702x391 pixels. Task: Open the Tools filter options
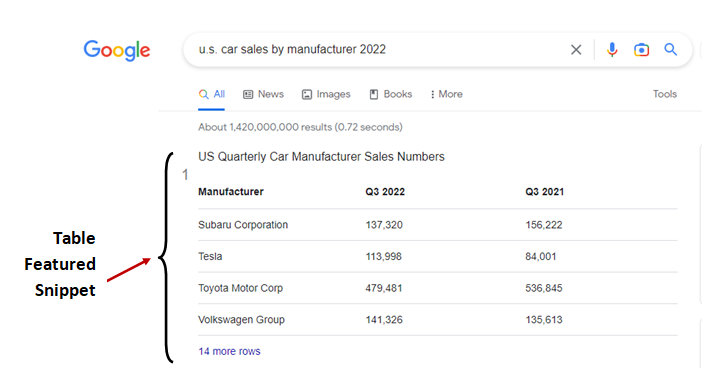[664, 94]
